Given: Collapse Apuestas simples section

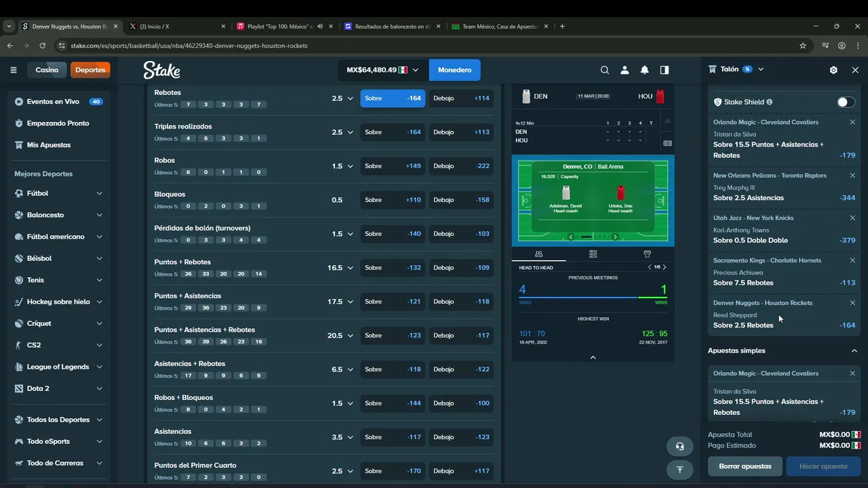Looking at the screenshot, I should [854, 351].
